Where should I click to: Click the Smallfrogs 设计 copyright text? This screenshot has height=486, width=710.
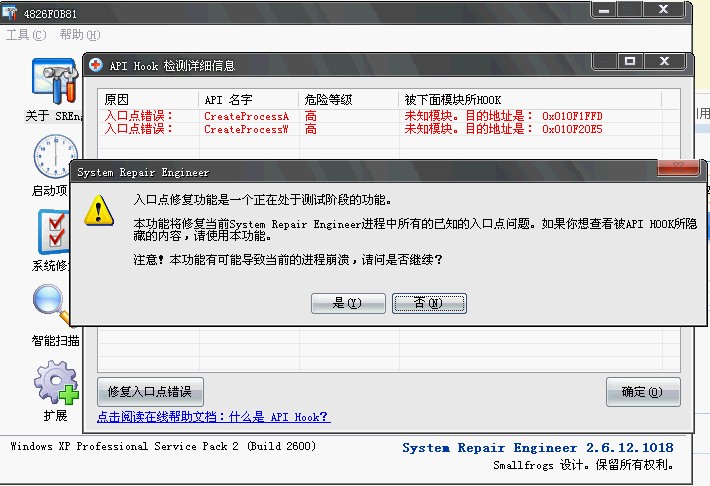point(583,465)
